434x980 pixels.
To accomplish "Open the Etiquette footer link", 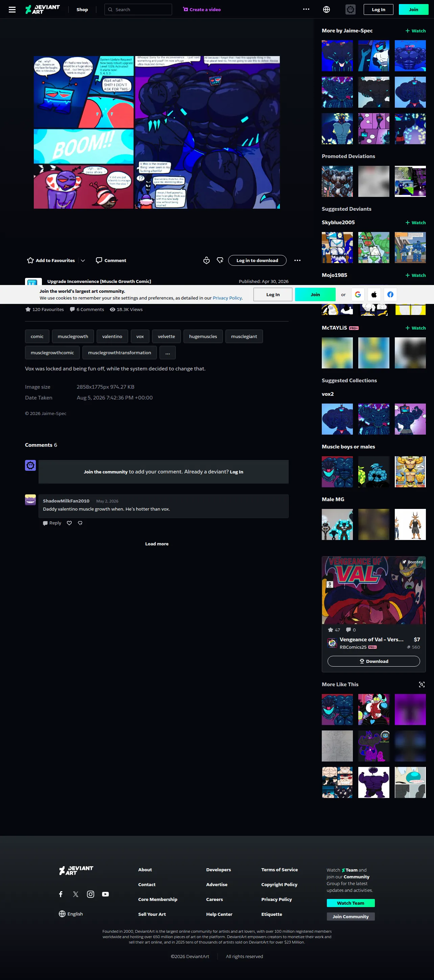I will [272, 914].
